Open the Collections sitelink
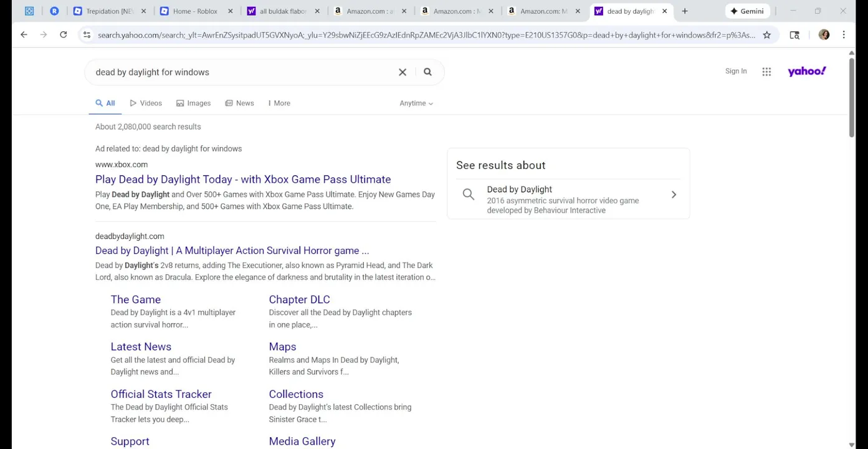 coord(296,394)
